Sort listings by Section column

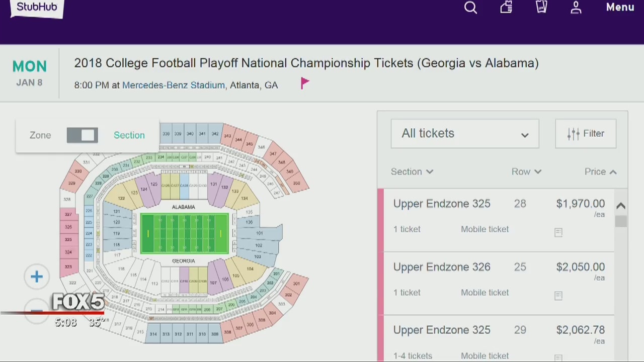click(x=412, y=172)
